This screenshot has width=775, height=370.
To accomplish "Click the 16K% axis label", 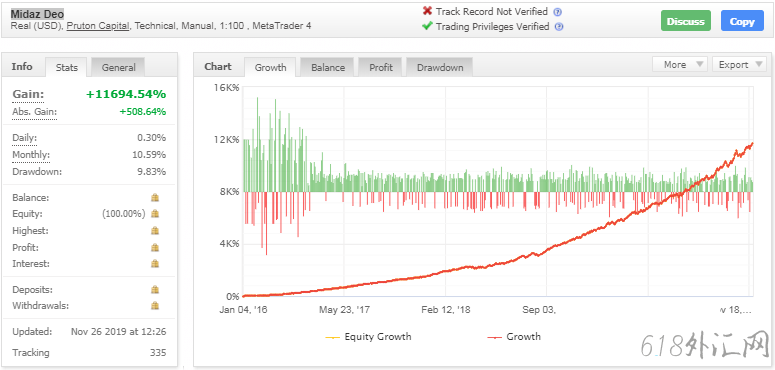I will (x=226, y=87).
